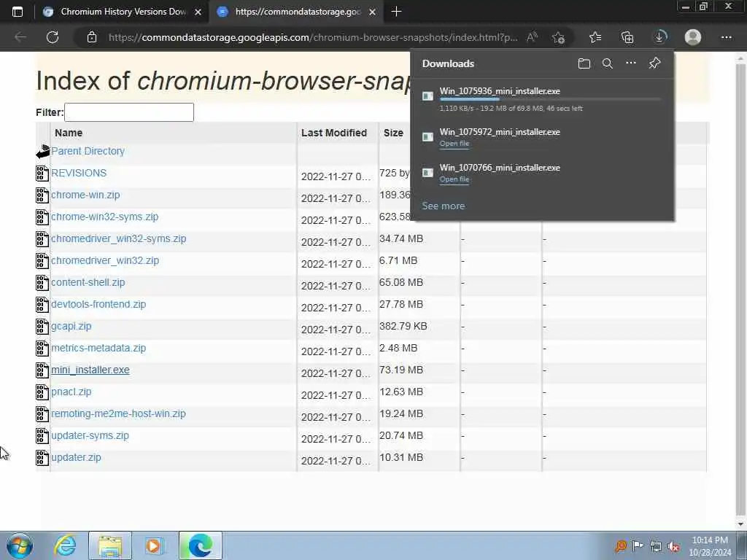
Task: Click the Parent Directory arrow icon
Action: point(42,152)
